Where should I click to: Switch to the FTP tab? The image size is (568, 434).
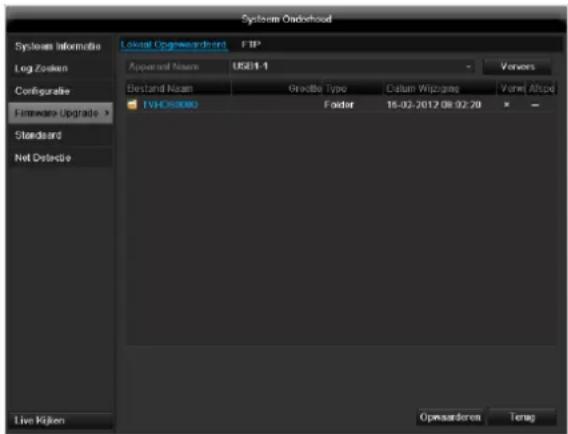coord(251,44)
